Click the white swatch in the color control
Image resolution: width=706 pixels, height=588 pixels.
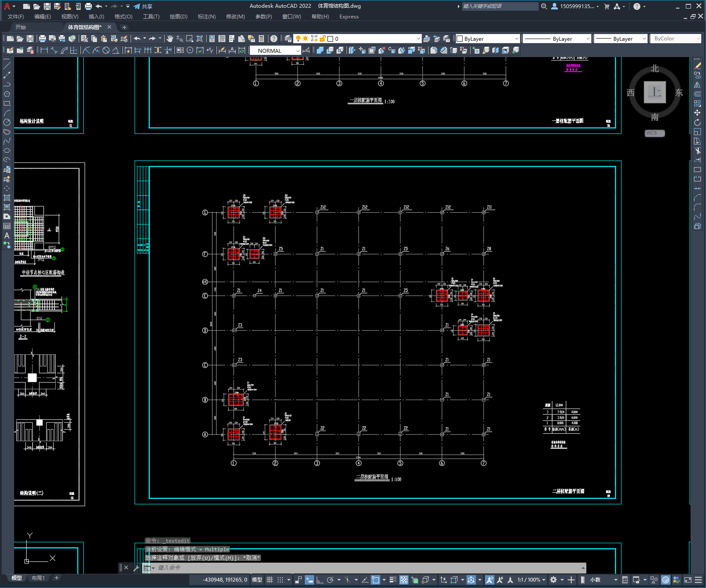pyautogui.click(x=460, y=39)
